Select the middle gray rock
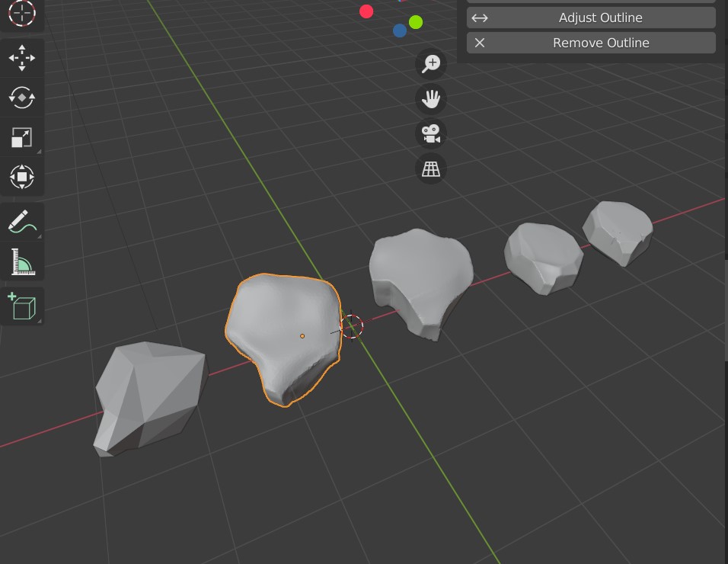The width and height of the screenshot is (728, 564). [420, 284]
